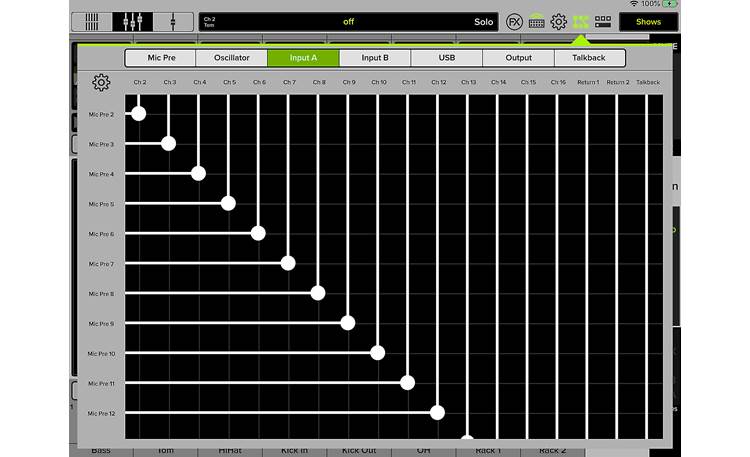Select the Ch 16 column header

(x=558, y=82)
